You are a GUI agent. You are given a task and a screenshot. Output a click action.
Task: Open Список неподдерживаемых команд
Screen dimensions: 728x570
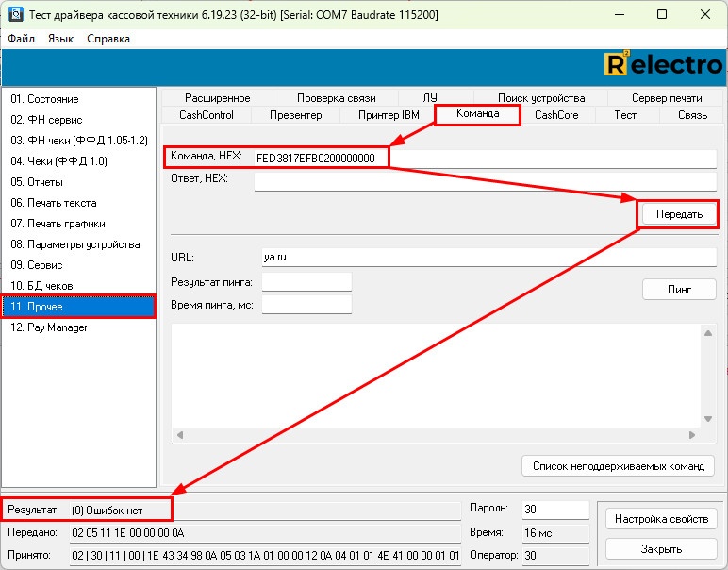click(618, 465)
